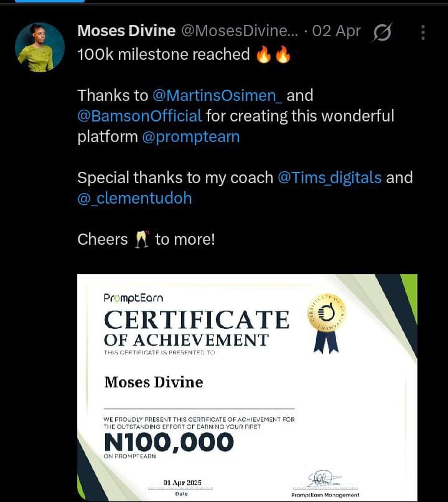448x502 pixels.
Task: Open the @promptearn mention link
Action: point(191,136)
